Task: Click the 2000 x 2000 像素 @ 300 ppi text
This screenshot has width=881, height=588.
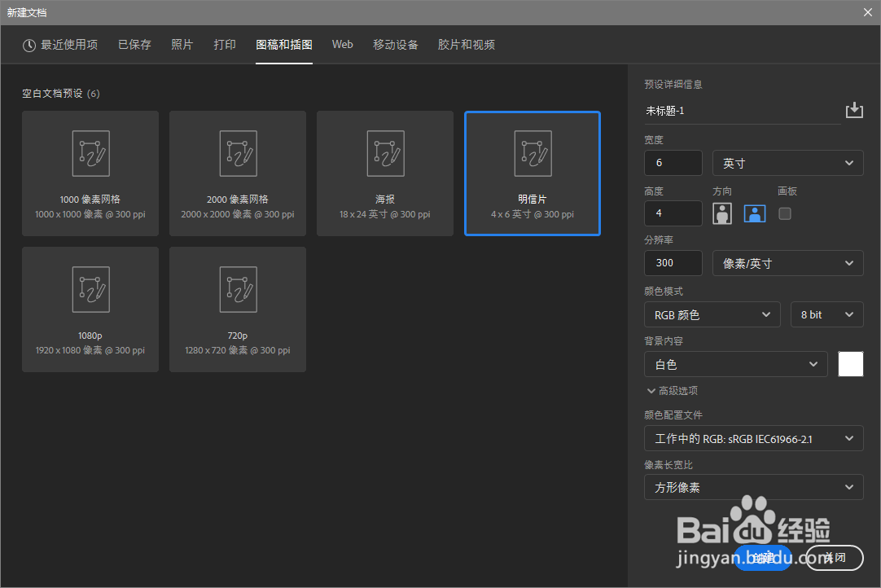Action: tap(238, 214)
